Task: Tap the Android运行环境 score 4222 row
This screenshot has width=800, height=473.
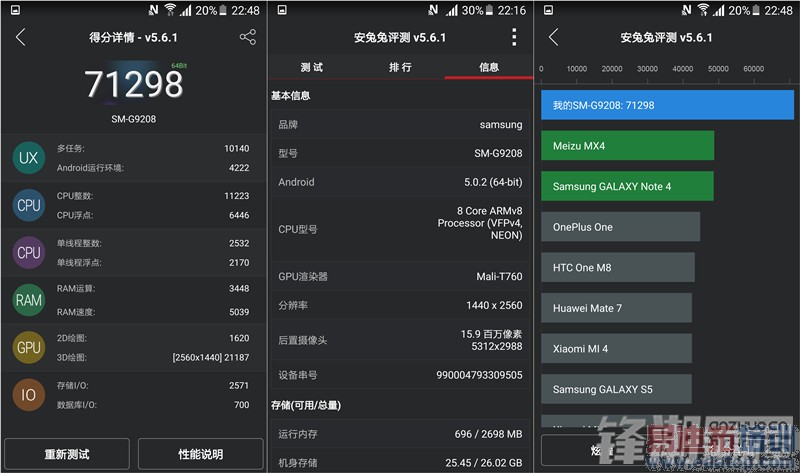Action: pyautogui.click(x=153, y=168)
